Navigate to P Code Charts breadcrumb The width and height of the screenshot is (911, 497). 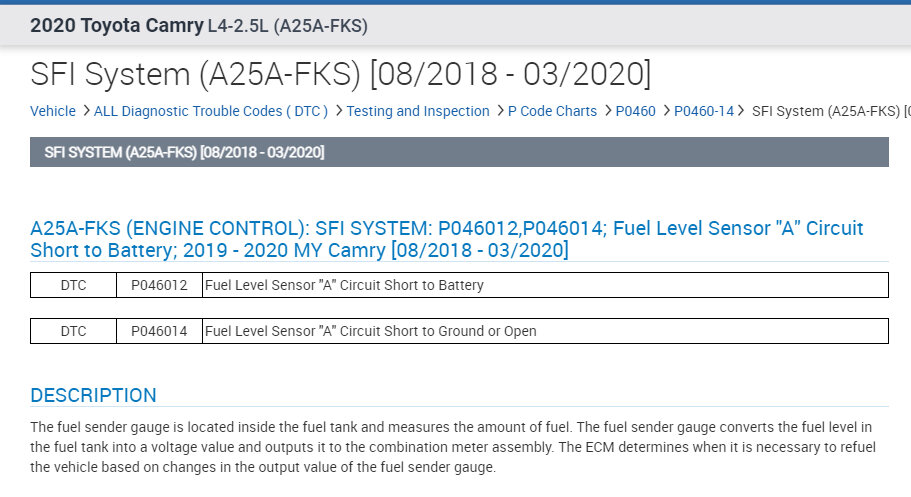tap(552, 111)
